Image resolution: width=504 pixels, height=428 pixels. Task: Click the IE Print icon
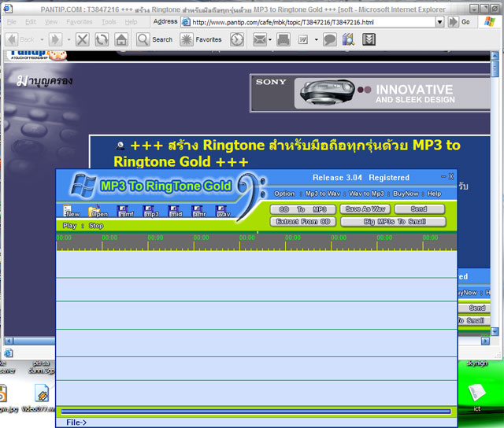(x=283, y=40)
